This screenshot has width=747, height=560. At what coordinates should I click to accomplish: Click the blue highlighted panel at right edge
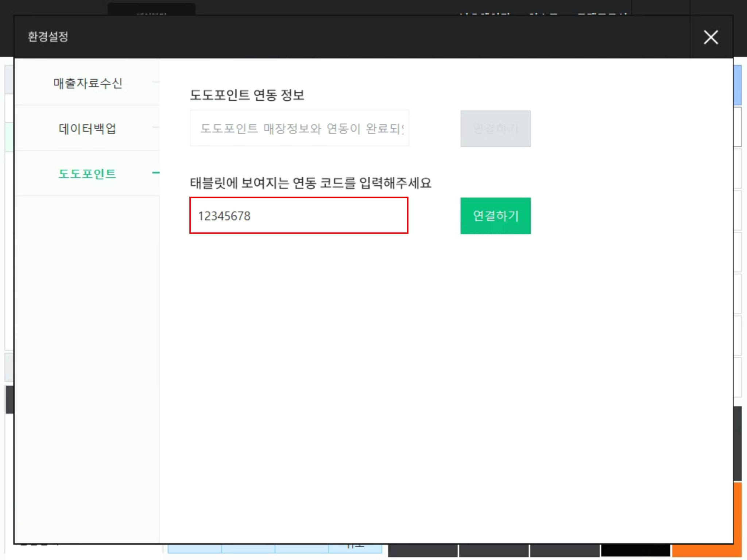[x=738, y=85]
